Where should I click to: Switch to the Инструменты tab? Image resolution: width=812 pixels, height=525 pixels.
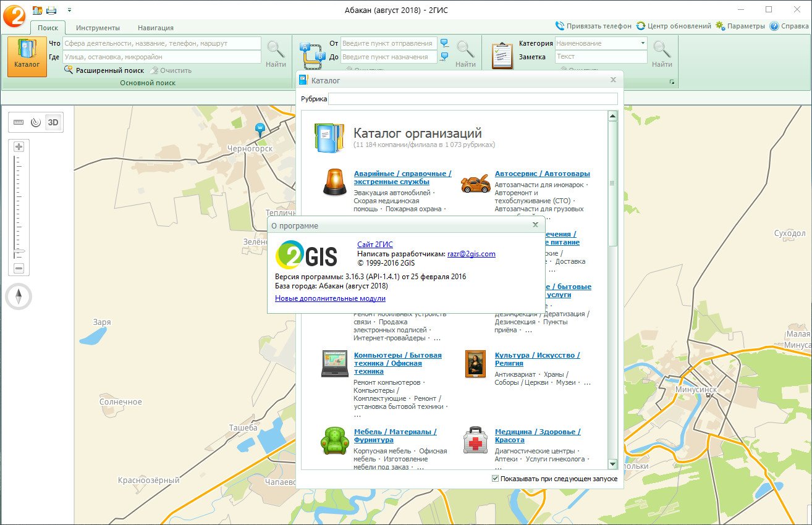pyautogui.click(x=98, y=28)
